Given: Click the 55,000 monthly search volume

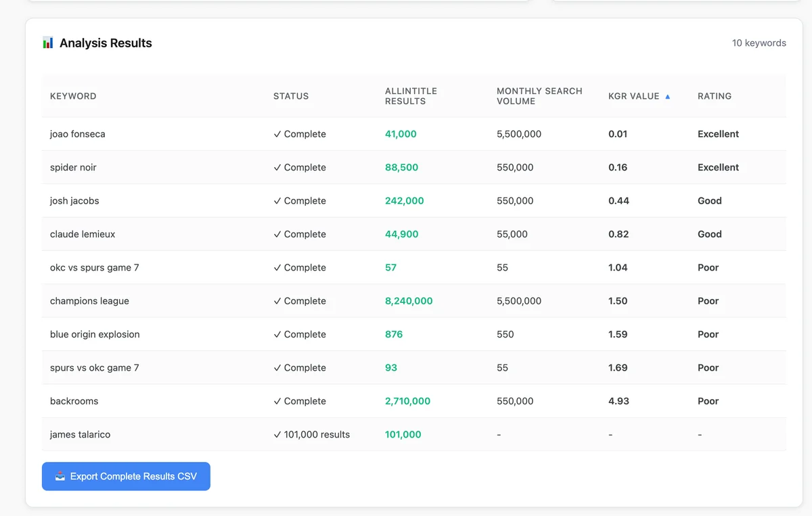Looking at the screenshot, I should click(512, 234).
